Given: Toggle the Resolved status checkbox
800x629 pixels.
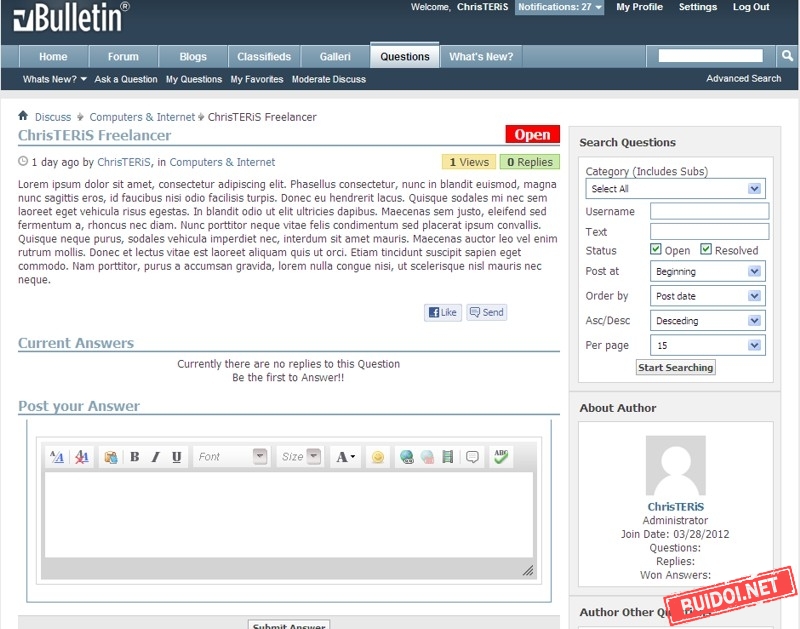Looking at the screenshot, I should (706, 249).
